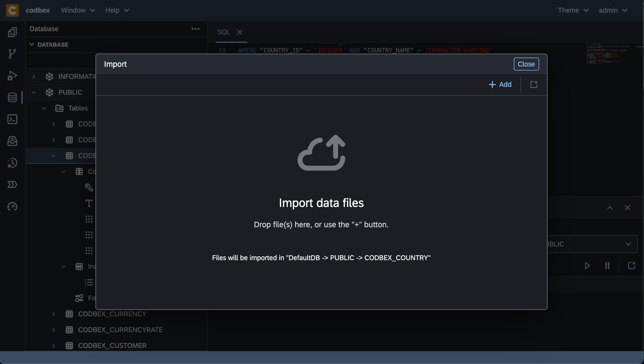The height and width of the screenshot is (364, 644).
Task: Open the double-arrow integrations sidebar icon
Action: (12, 184)
